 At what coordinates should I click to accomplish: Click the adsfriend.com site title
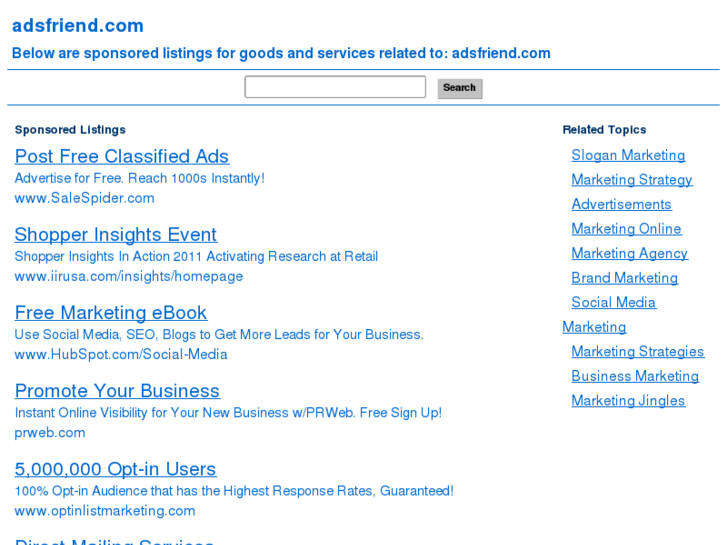click(78, 26)
